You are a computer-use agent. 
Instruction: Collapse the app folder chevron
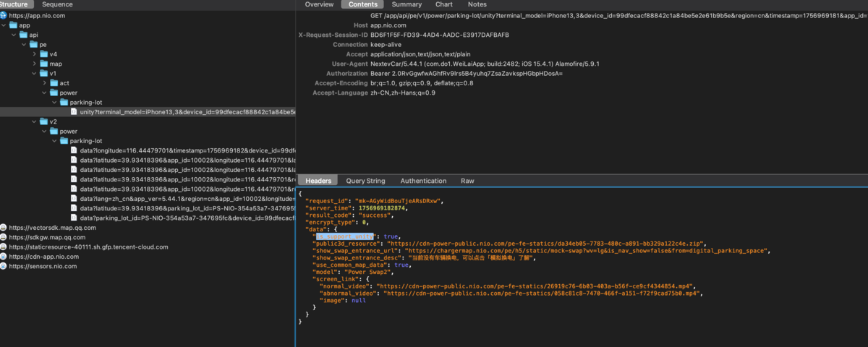(4, 25)
